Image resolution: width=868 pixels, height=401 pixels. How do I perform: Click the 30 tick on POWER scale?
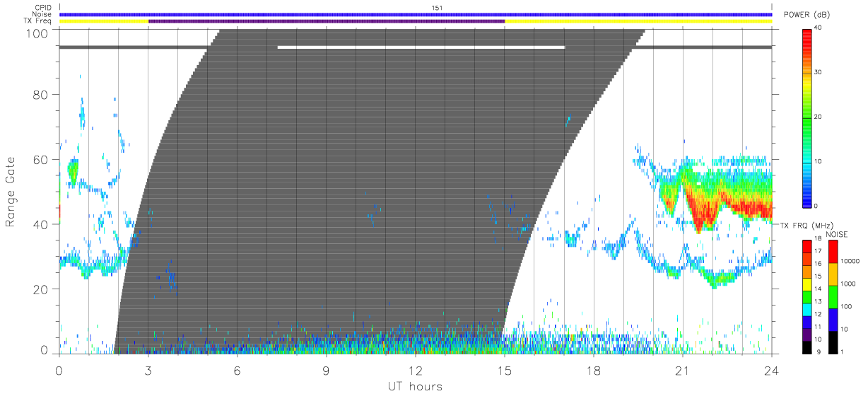pyautogui.click(x=819, y=72)
